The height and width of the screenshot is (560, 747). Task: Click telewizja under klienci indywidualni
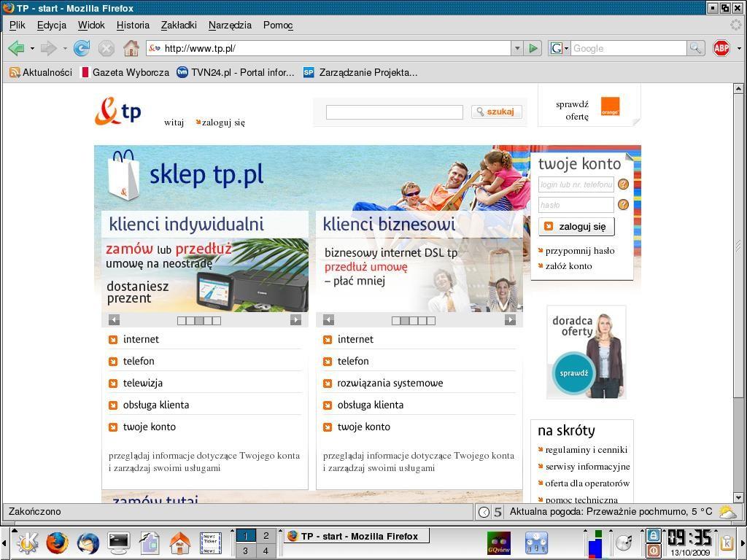point(142,383)
